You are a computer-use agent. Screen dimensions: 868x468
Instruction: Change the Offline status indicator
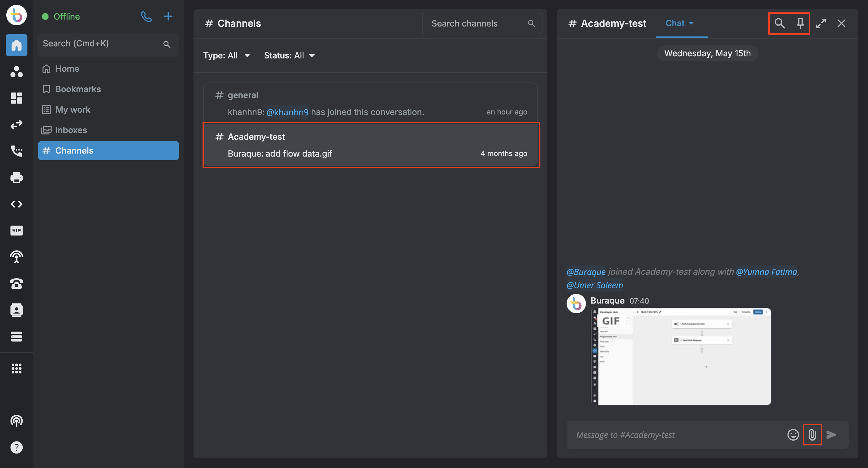pos(61,17)
